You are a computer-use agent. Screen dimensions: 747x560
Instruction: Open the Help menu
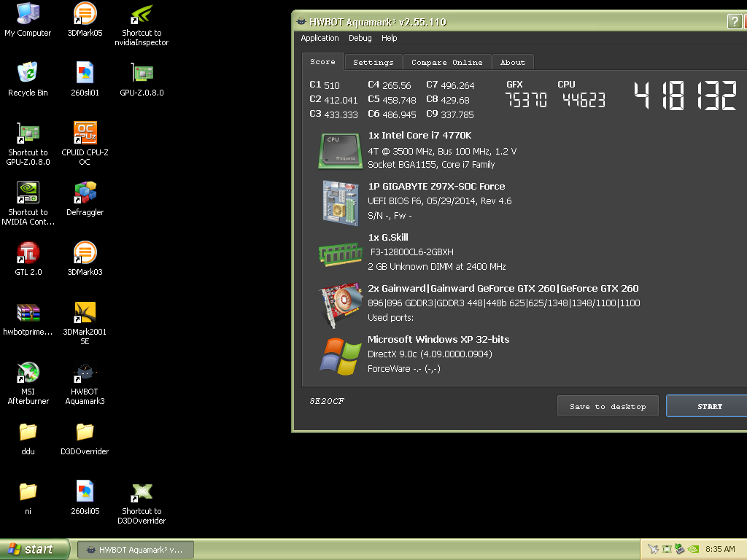pyautogui.click(x=390, y=38)
